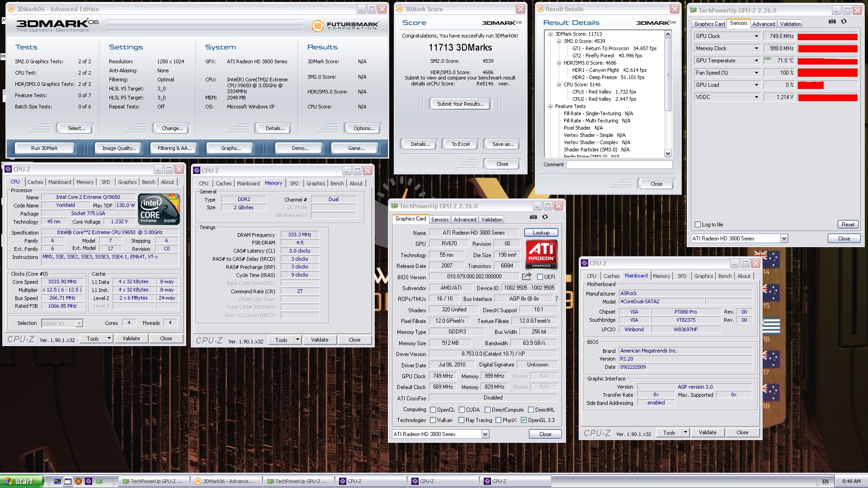Open the VDDC sensor dropdown
The width and height of the screenshot is (868, 488).
tap(756, 97)
